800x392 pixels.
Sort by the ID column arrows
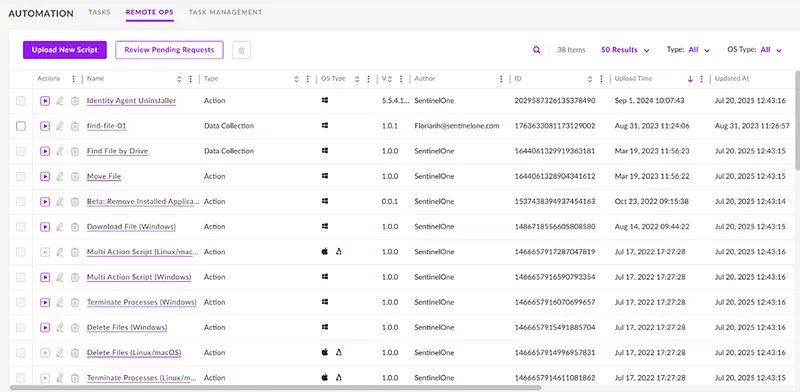(590, 79)
